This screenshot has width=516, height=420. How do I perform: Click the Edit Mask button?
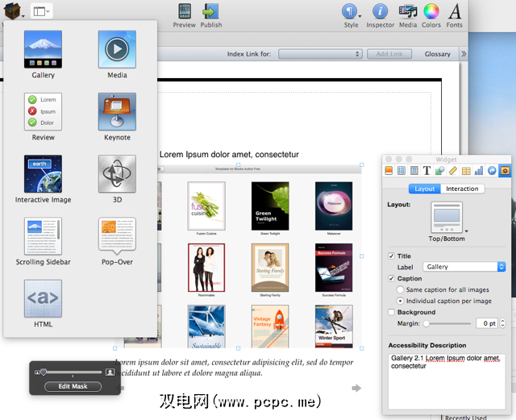tap(73, 386)
